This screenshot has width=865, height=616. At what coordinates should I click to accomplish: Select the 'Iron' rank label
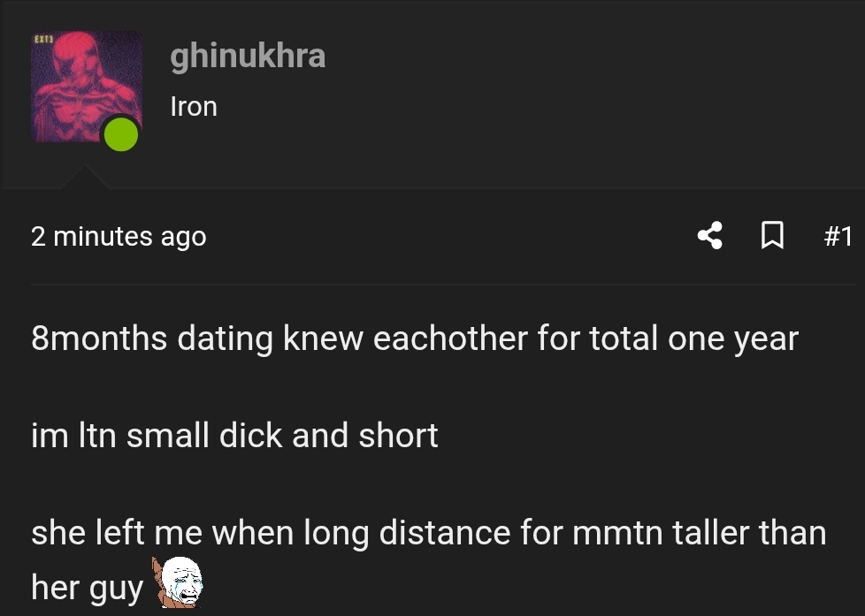point(194,106)
